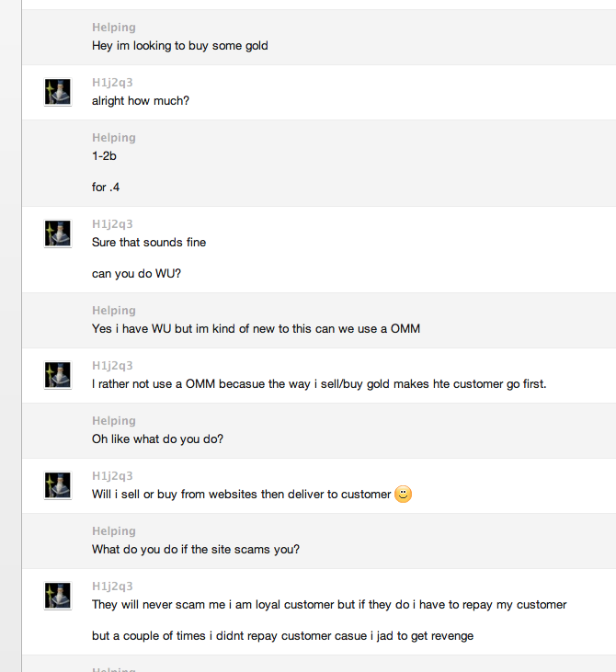The height and width of the screenshot is (672, 616).
Task: Click Helping name above 'Yes i have WU'
Action: [x=113, y=311]
